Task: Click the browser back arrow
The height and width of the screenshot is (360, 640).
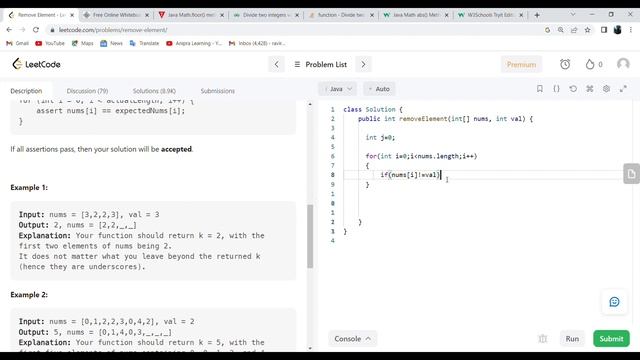Action: [x=9, y=30]
